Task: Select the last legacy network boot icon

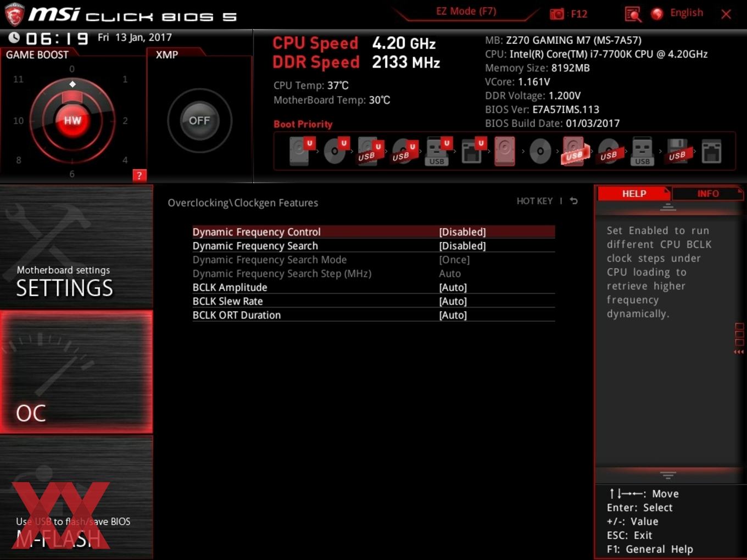Action: 711,151
